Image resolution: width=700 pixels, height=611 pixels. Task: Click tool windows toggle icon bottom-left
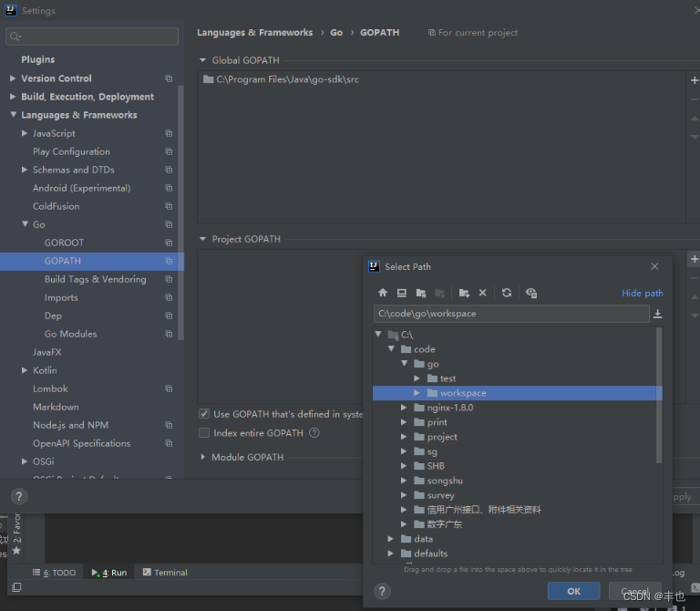pos(16,587)
